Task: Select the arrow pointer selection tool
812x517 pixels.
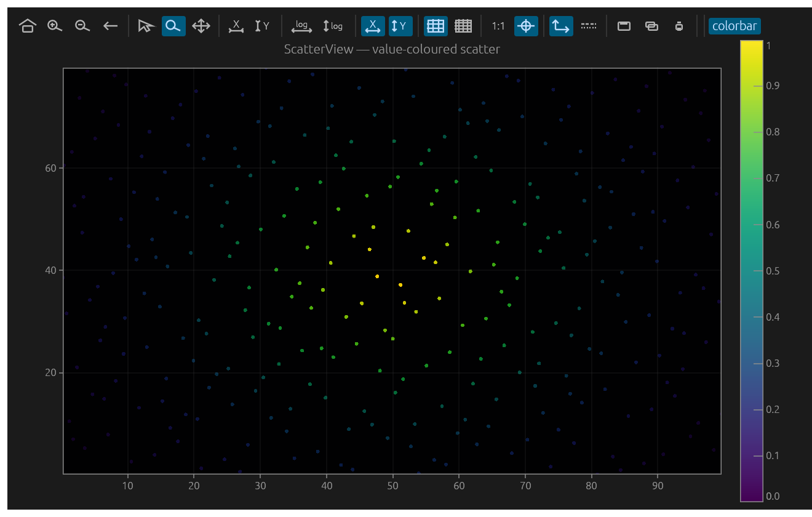Action: [x=145, y=26]
